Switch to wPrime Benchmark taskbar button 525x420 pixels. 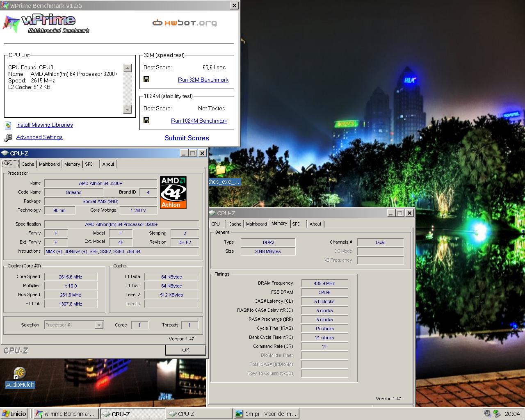pos(66,414)
